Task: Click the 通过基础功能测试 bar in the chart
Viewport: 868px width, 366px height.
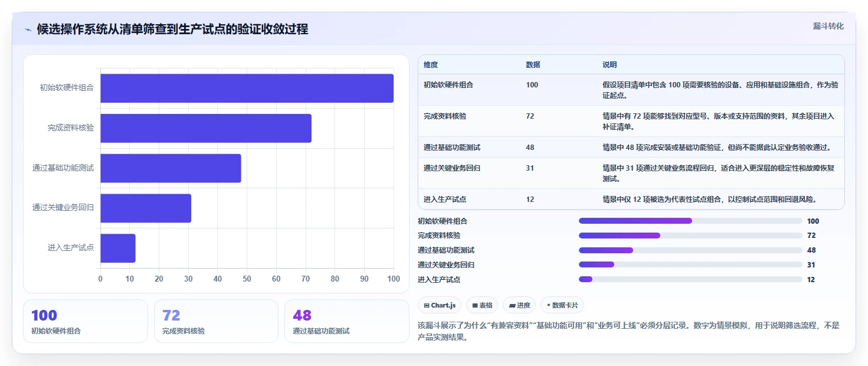Action: tap(171, 168)
